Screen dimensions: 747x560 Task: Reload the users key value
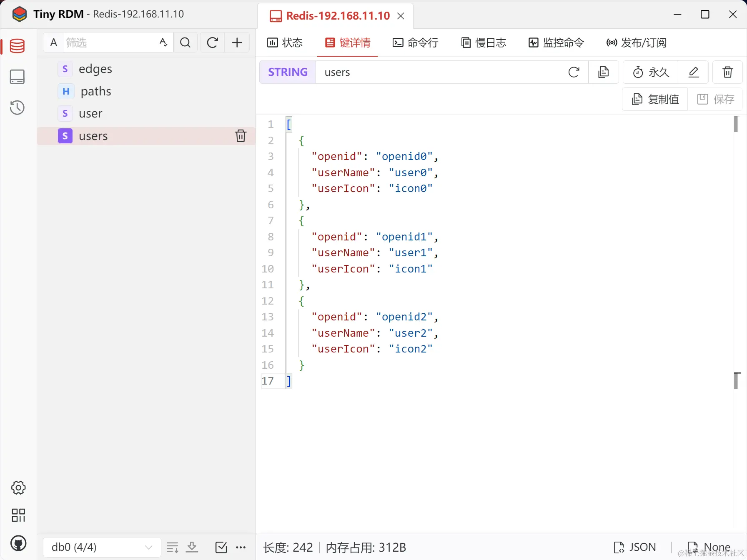(574, 72)
